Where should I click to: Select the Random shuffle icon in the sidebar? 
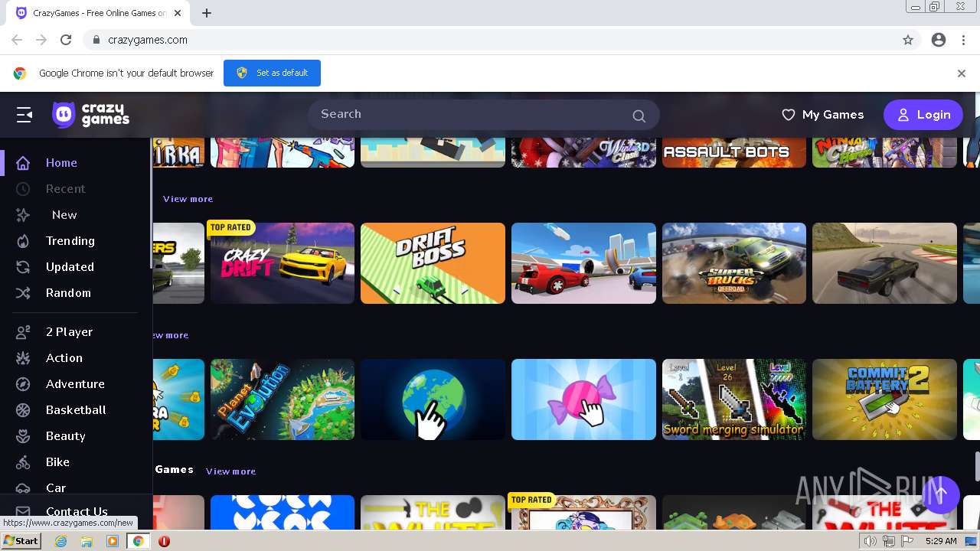pyautogui.click(x=23, y=293)
